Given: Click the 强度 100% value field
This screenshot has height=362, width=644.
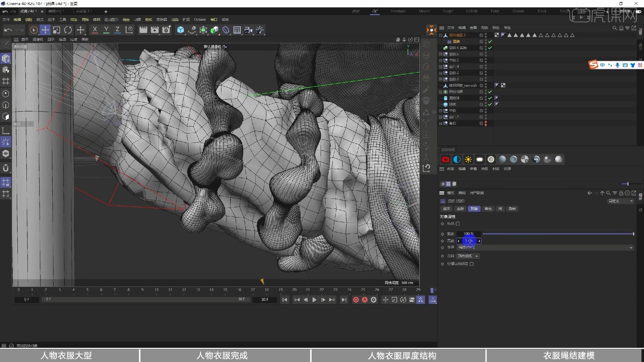Looking at the screenshot, I should [469, 234].
